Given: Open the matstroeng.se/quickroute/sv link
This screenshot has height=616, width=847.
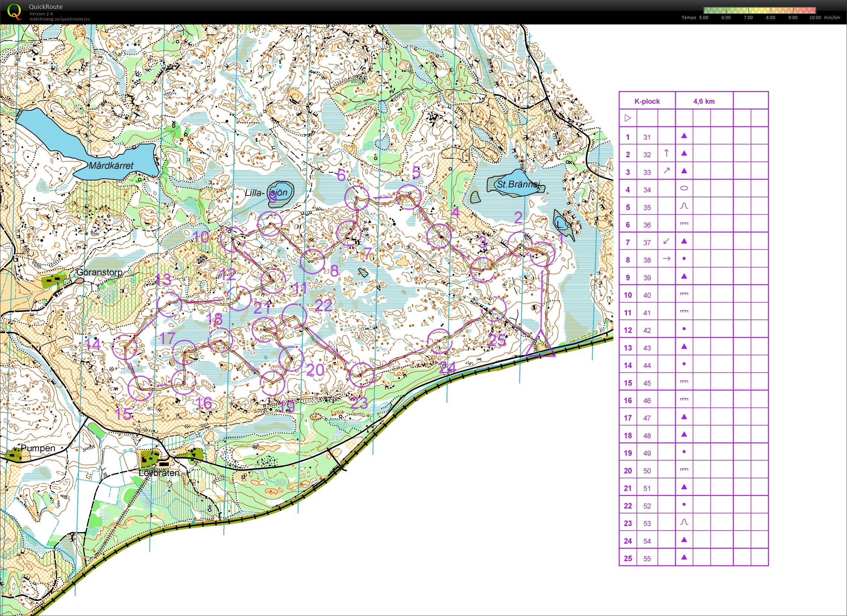Looking at the screenshot, I should (59, 19).
